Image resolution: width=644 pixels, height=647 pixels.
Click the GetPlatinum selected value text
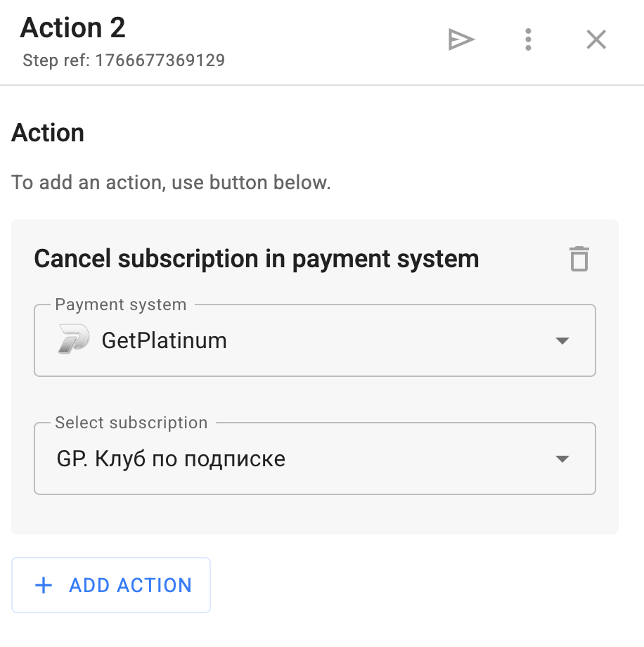tap(164, 341)
